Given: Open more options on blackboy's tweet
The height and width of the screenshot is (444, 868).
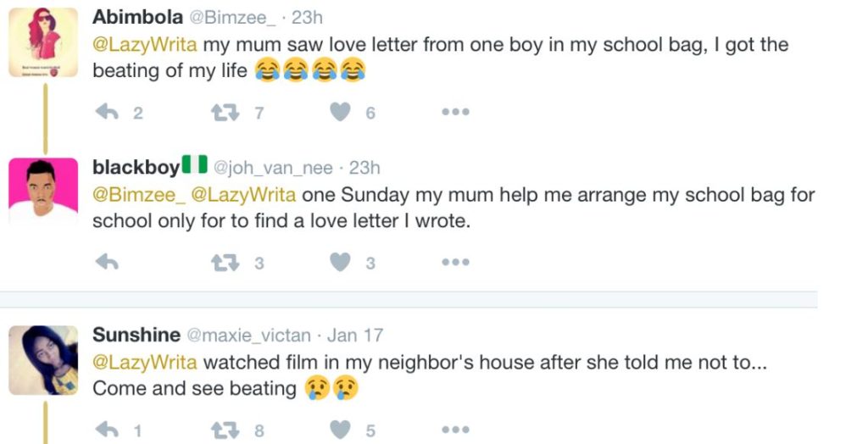Looking at the screenshot, I should click(x=455, y=263).
